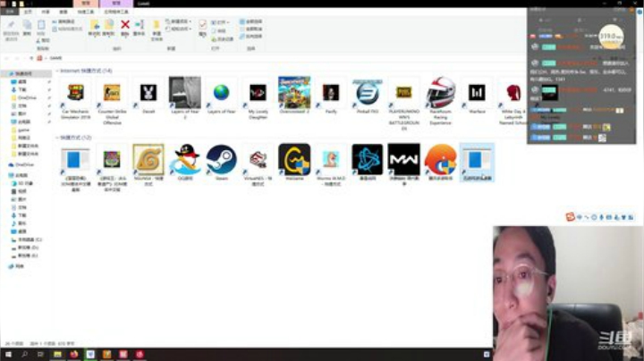Select White Day Labyrinth Named School shortcut
The height and width of the screenshot is (361, 644).
click(513, 101)
